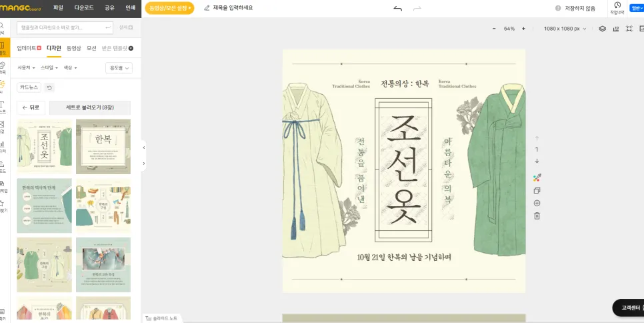Open the 파일 menu

(x=58, y=8)
